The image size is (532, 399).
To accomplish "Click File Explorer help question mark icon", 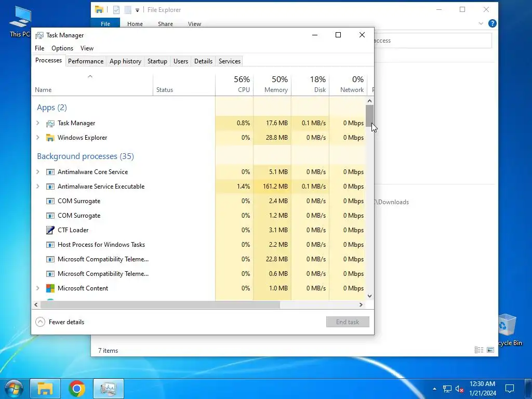I will tap(493, 23).
